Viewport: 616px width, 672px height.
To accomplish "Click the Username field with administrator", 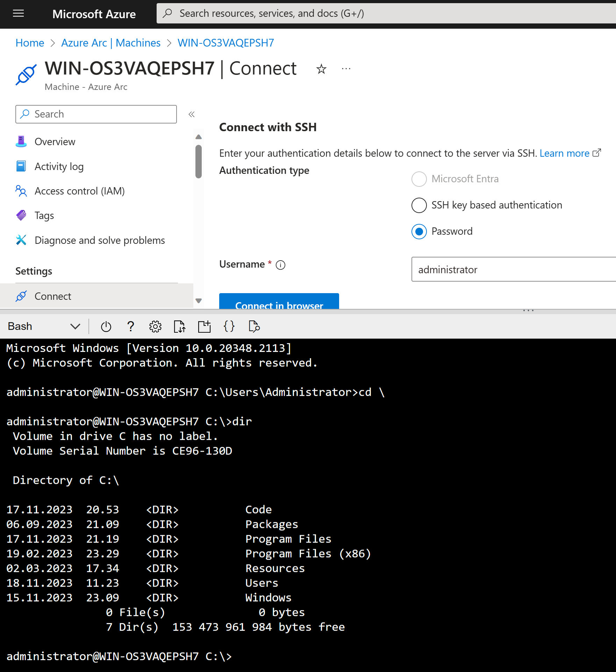I will [514, 269].
